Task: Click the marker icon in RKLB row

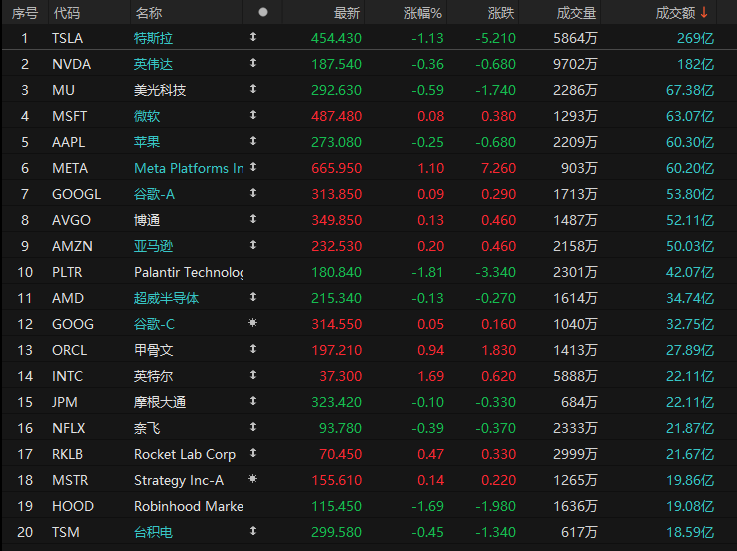Action: click(x=253, y=454)
